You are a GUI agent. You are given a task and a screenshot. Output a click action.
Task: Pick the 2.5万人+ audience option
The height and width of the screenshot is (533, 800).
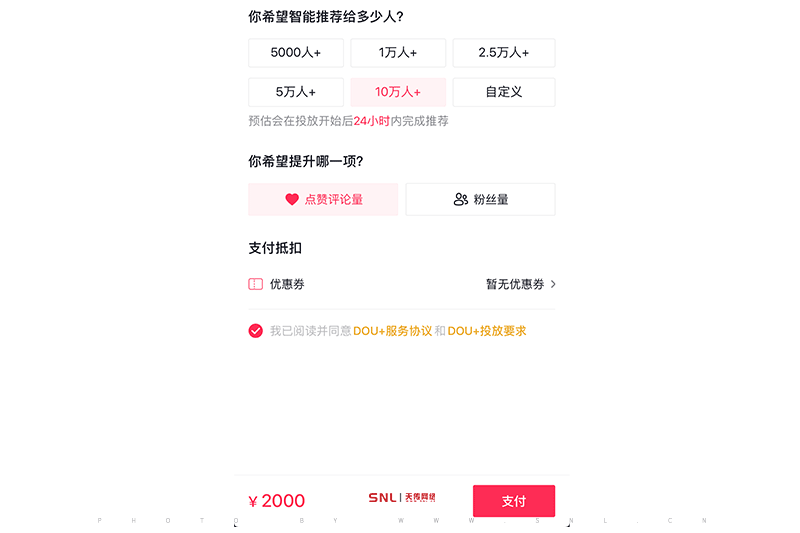503,53
